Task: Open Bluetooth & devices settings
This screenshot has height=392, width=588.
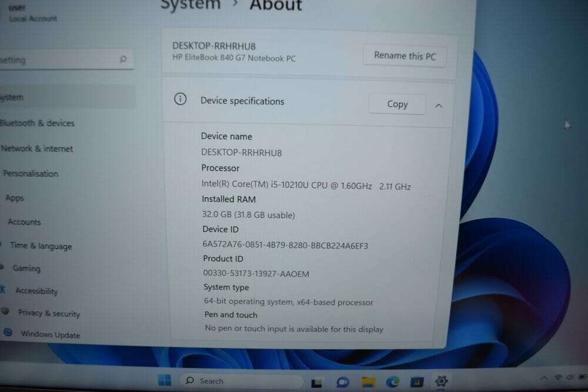Action: tap(37, 123)
